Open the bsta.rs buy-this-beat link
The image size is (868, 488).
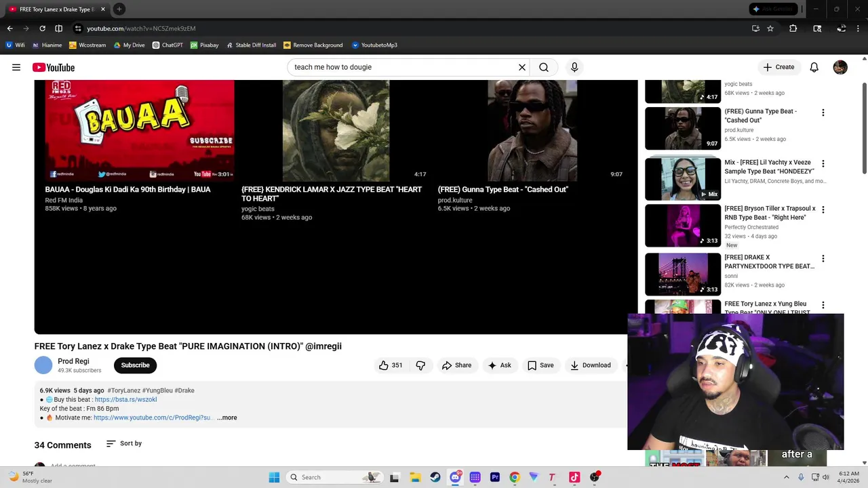125,399
